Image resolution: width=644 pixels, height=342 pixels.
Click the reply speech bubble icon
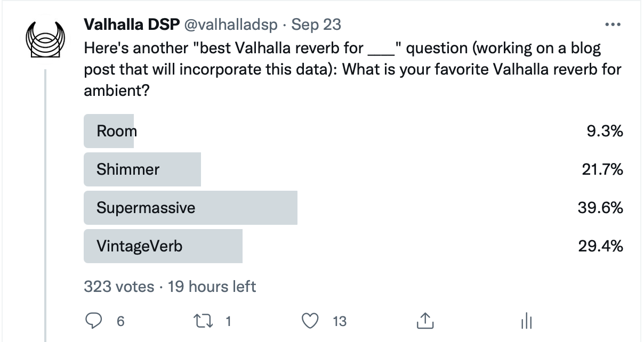(x=94, y=321)
